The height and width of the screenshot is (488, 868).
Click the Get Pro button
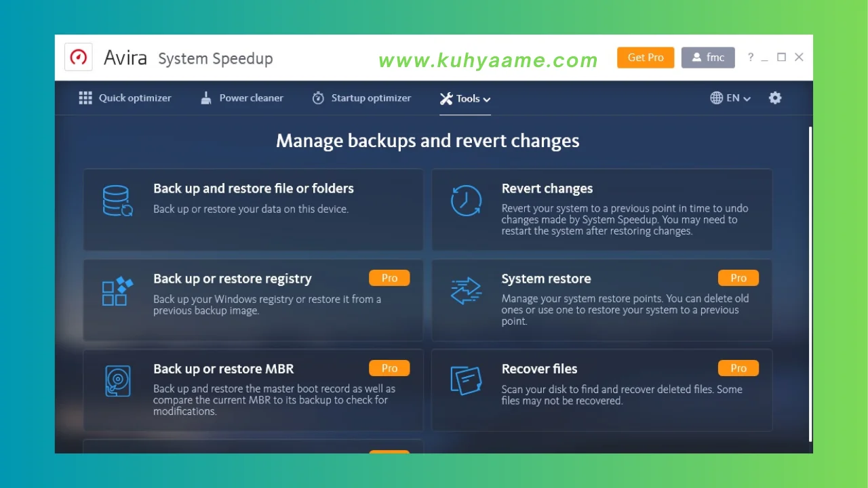point(646,58)
